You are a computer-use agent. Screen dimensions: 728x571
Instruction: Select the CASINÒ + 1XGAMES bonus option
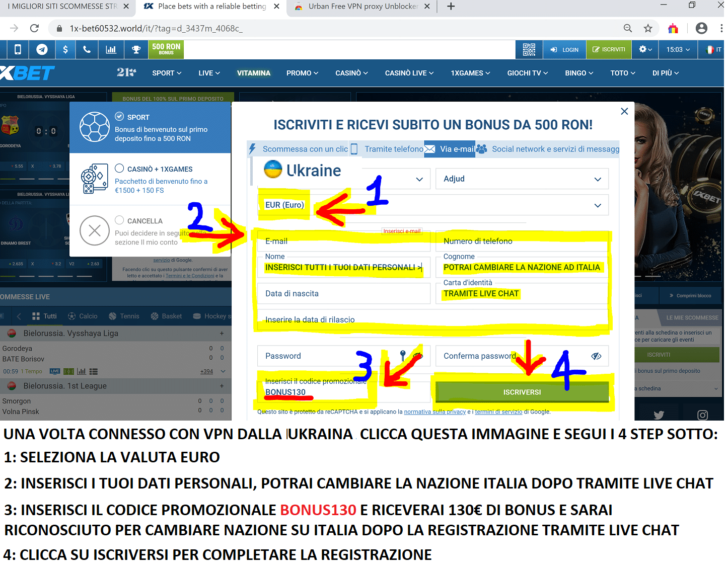pyautogui.click(x=119, y=168)
